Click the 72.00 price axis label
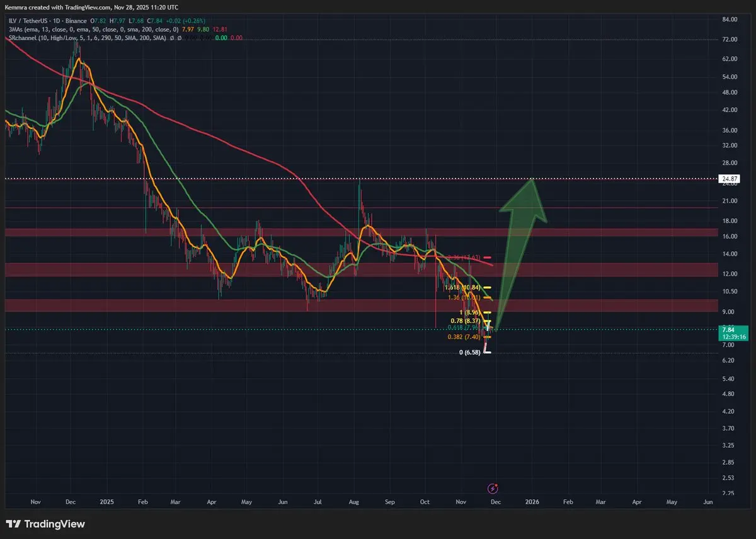This screenshot has height=539, width=756. pyautogui.click(x=730, y=39)
